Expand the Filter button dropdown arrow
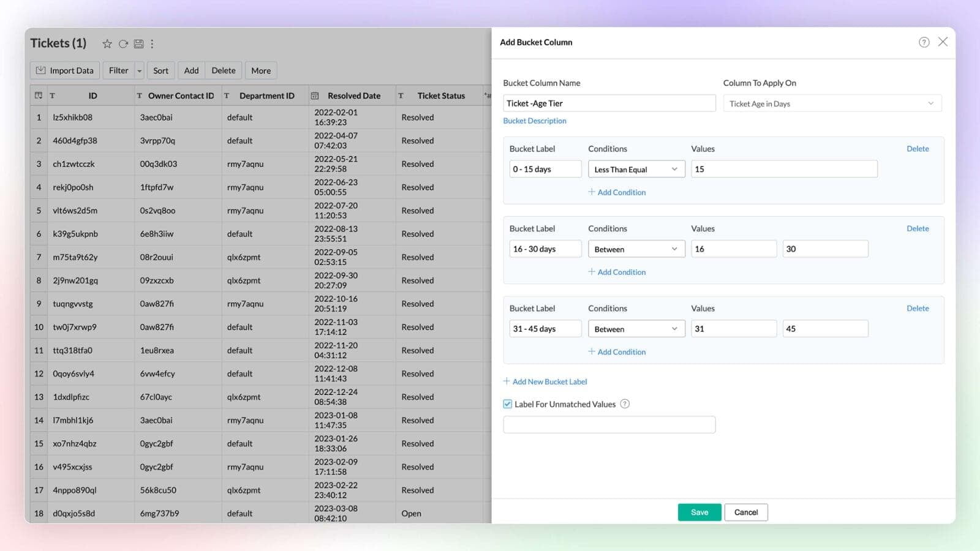This screenshot has width=980, height=551. (140, 71)
